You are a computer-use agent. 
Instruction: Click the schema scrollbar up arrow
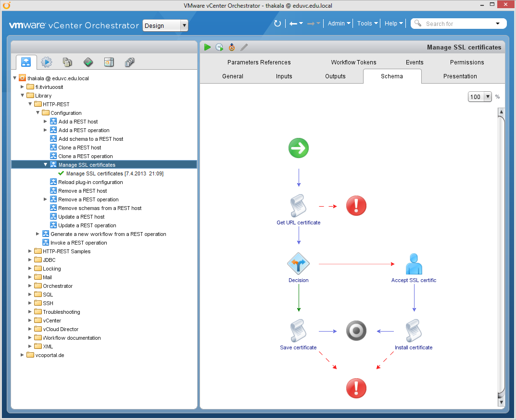click(501, 111)
